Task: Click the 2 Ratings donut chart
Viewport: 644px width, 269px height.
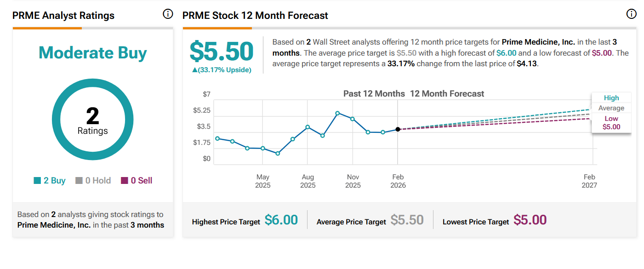Action: [x=93, y=120]
